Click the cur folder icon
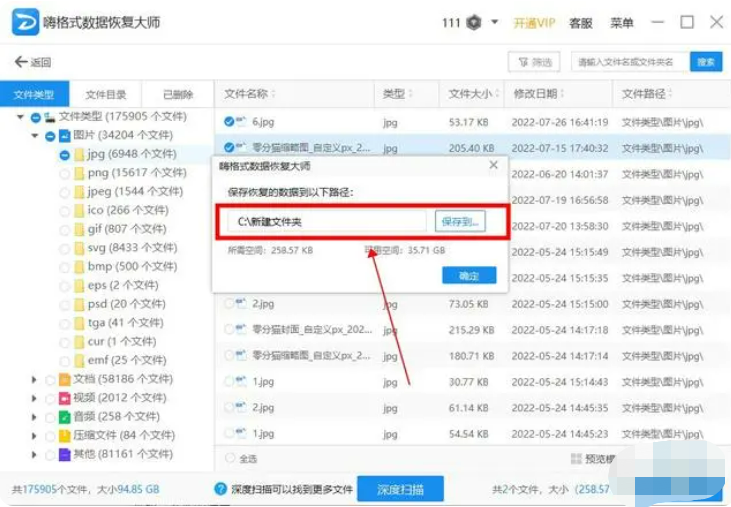731x507 pixels. click(x=79, y=342)
